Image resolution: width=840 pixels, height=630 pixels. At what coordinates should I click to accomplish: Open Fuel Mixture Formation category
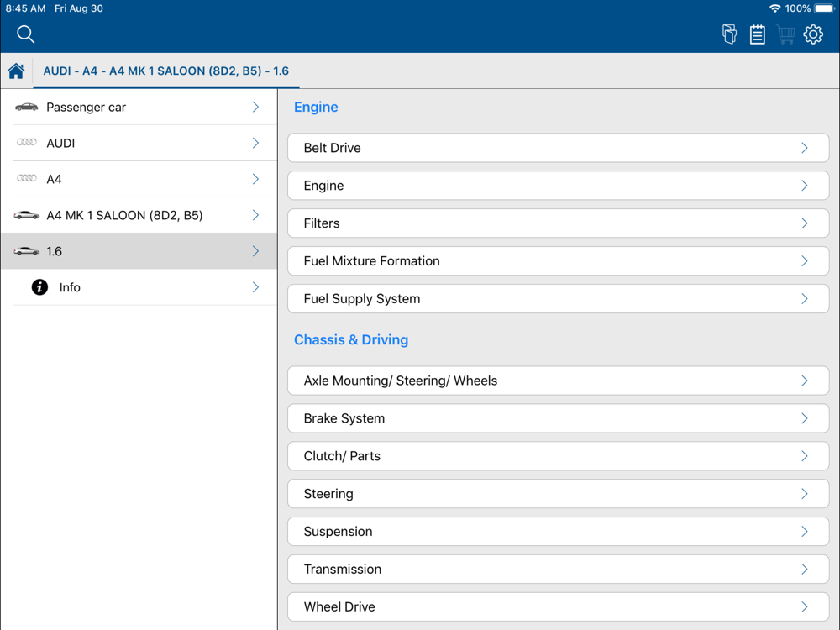[x=558, y=261]
